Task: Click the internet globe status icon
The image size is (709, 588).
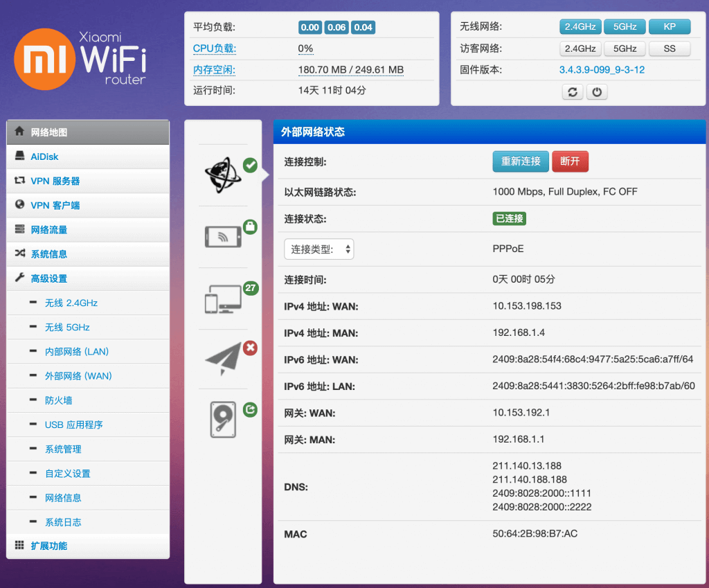Action: point(223,174)
